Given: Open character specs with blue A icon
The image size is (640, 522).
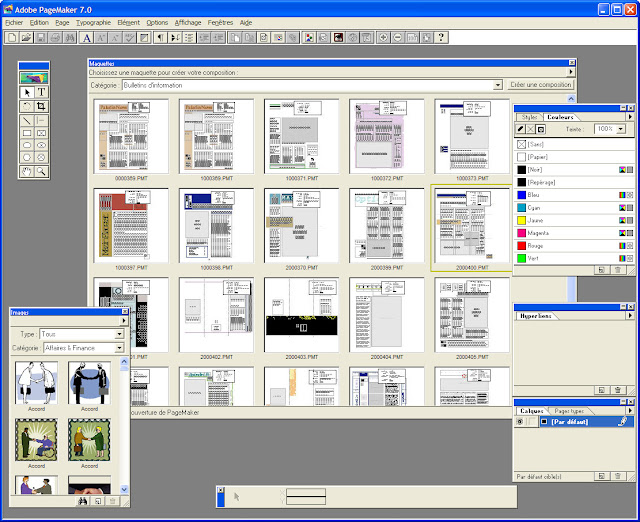Looking at the screenshot, I should tap(87, 38).
